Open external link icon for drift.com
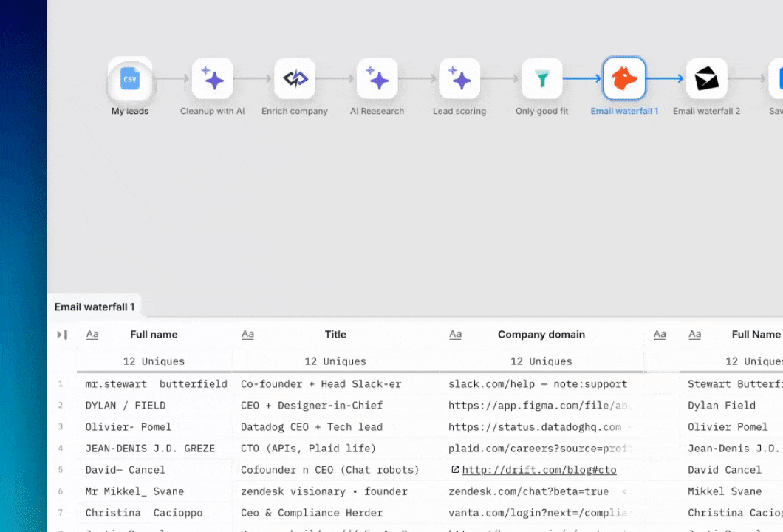783x532 pixels. [455, 469]
